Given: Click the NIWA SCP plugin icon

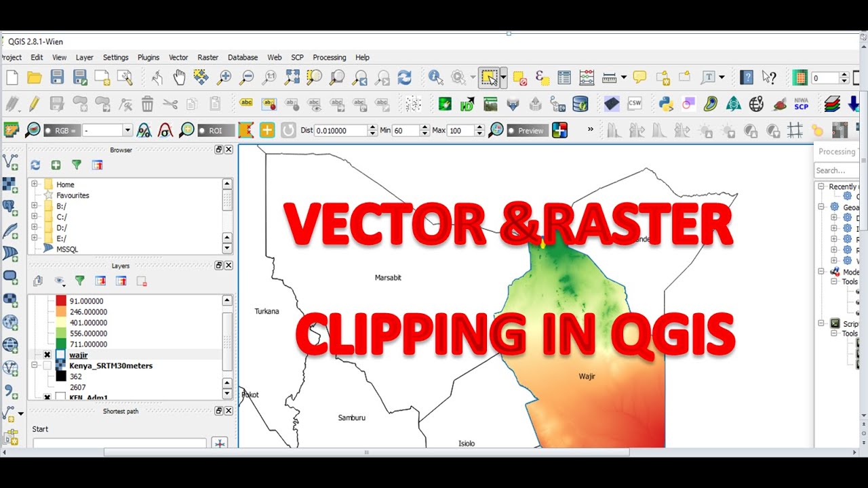Looking at the screenshot, I should pos(801,104).
